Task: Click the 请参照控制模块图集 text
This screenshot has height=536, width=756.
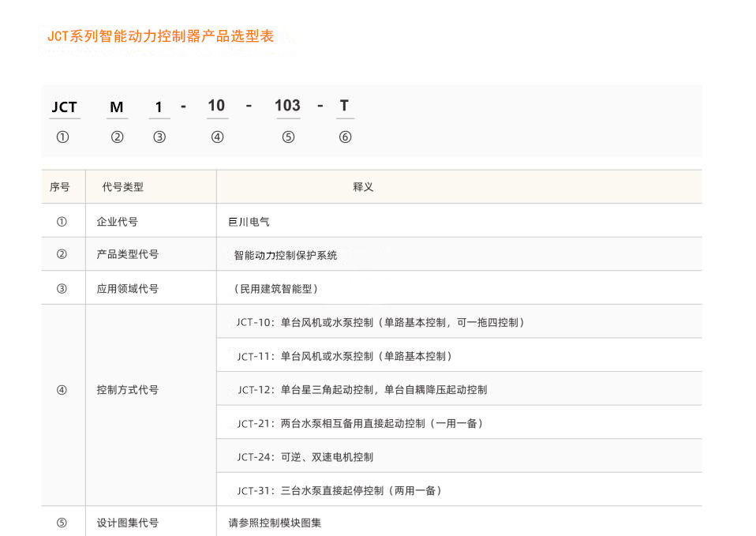Action: [275, 523]
